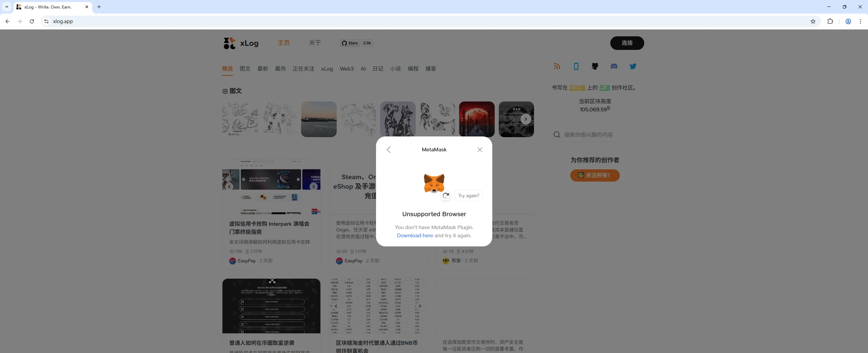868x353 pixels.
Task: Select the 小说 tab
Action: pos(395,69)
